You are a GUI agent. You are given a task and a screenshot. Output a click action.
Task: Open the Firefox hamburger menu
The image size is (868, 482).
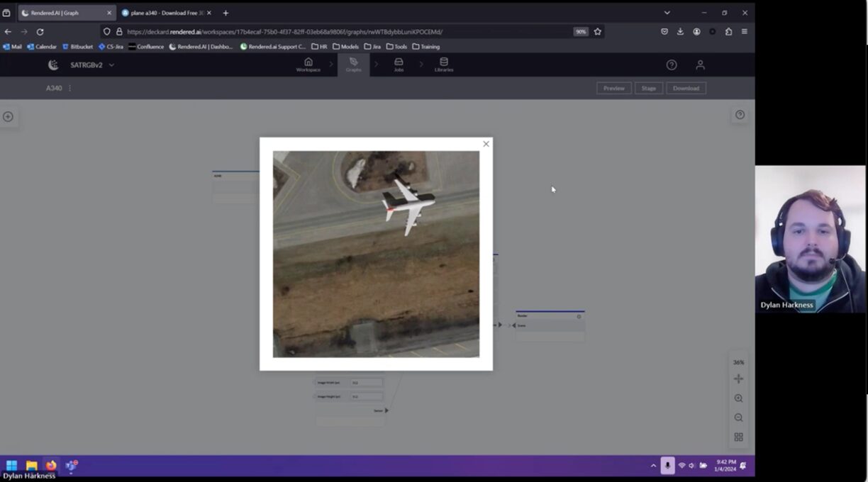744,32
